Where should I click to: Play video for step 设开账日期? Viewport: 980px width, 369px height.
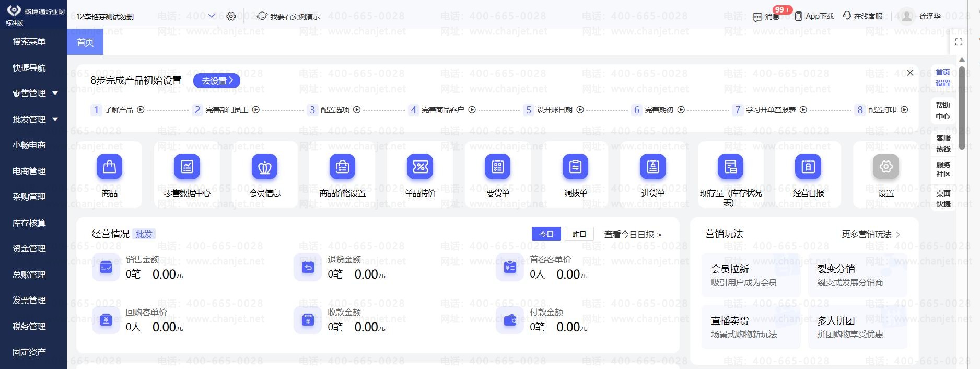[580, 110]
